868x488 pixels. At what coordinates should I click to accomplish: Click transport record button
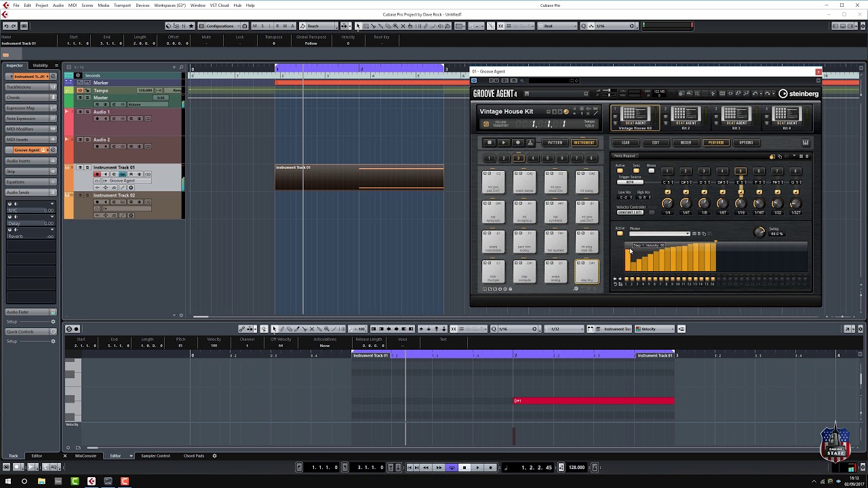pyautogui.click(x=490, y=467)
